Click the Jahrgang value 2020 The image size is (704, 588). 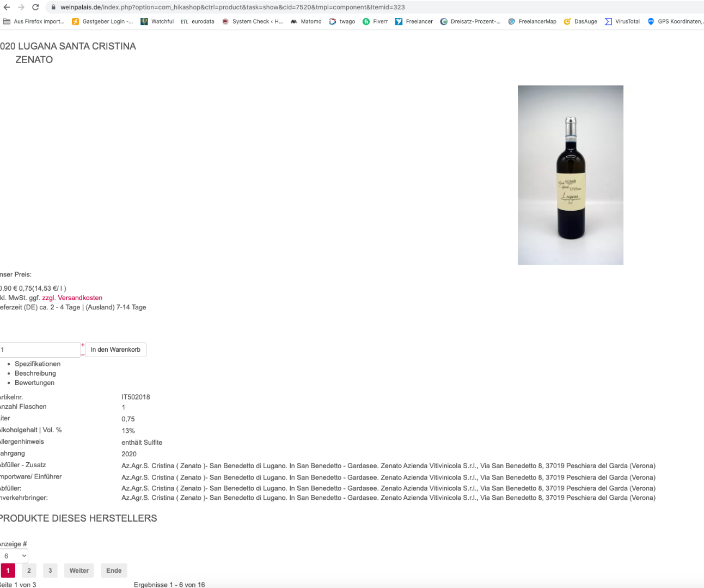pos(129,454)
